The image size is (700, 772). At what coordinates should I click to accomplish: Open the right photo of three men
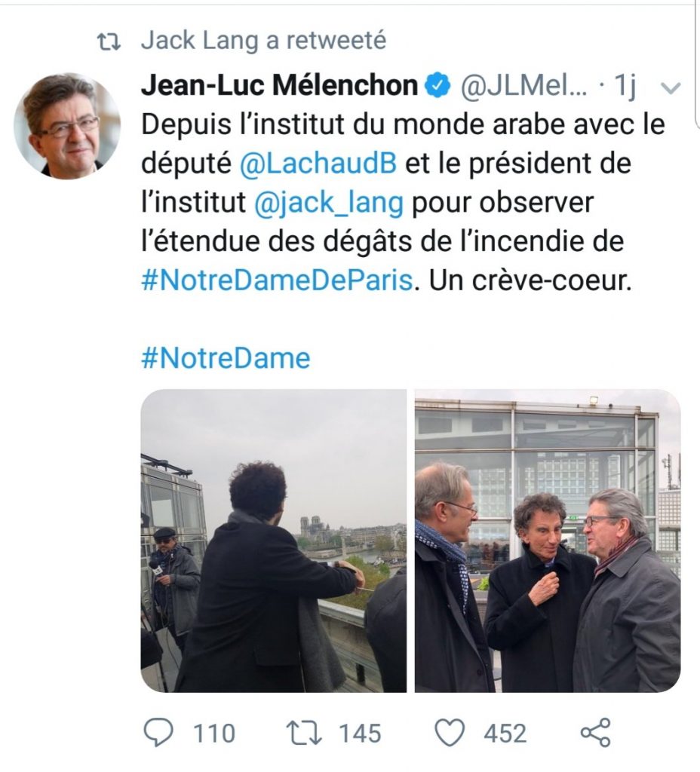(548, 540)
